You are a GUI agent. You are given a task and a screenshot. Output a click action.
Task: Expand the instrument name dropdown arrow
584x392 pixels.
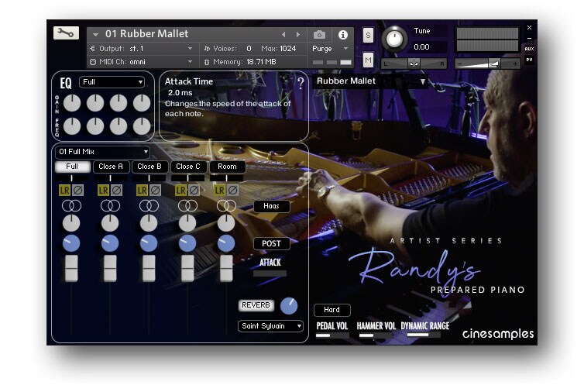point(96,35)
